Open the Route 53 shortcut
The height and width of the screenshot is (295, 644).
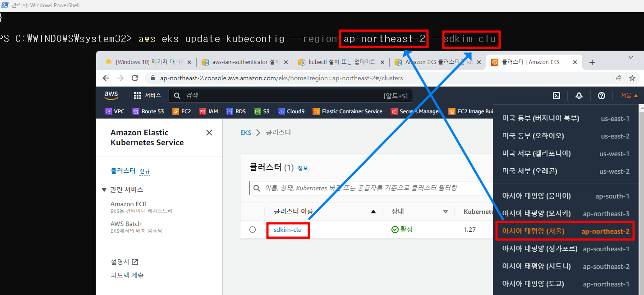[148, 111]
